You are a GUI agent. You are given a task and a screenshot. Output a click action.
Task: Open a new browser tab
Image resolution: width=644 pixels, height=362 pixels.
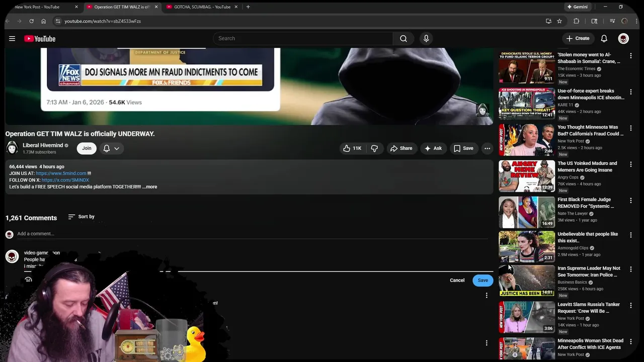[x=248, y=7]
